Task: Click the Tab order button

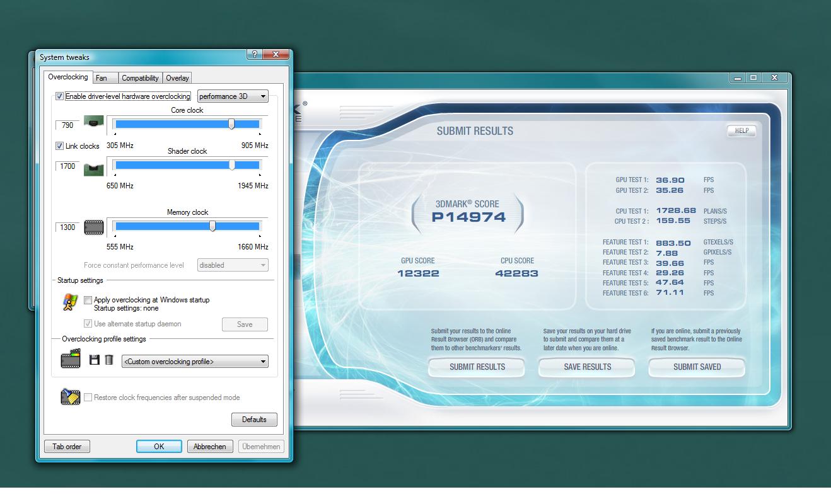Action: [x=67, y=447]
